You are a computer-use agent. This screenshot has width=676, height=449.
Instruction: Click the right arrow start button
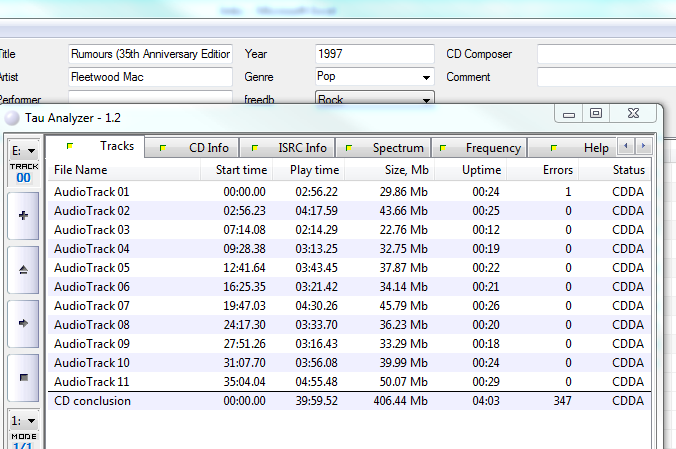pos(23,324)
